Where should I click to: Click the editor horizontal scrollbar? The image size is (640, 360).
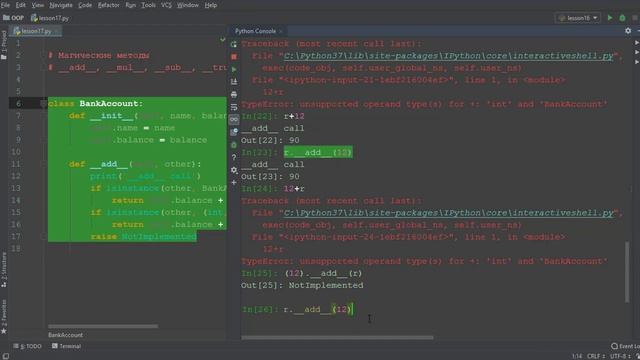(103, 326)
